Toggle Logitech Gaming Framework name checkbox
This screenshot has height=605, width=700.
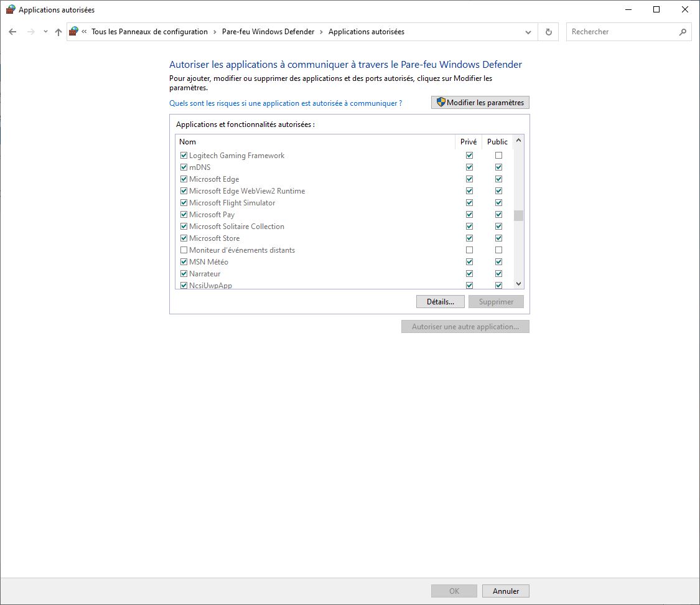point(184,156)
